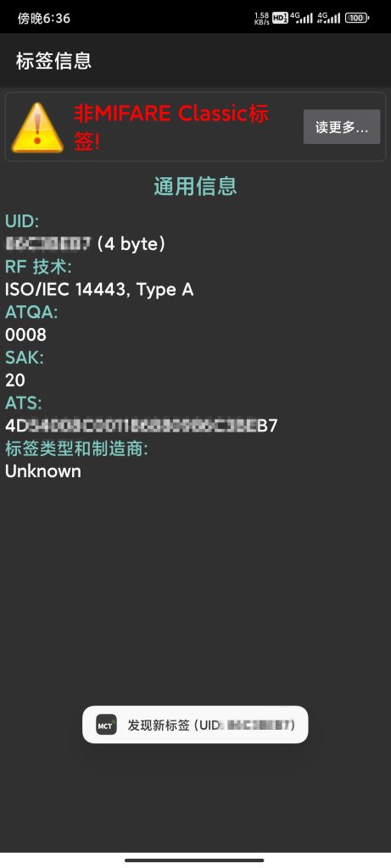Tap the HD icon in status bar
Screen dimensions: 391x868
coord(280,19)
